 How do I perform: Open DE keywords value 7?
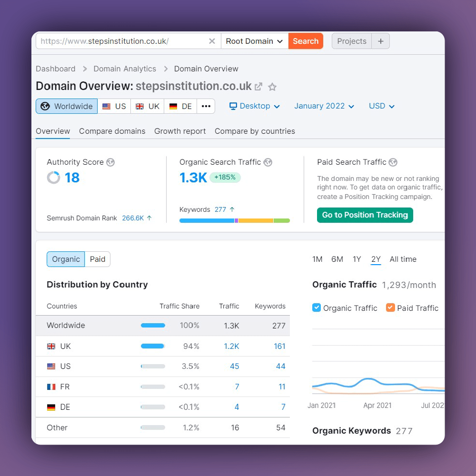coord(283,407)
